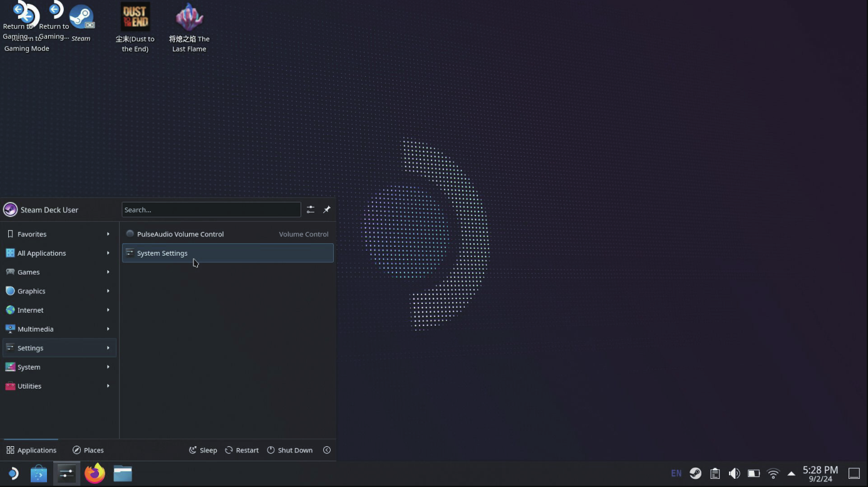Launch Discover store from taskbar
Screen dimensions: 868x487
coord(39,473)
